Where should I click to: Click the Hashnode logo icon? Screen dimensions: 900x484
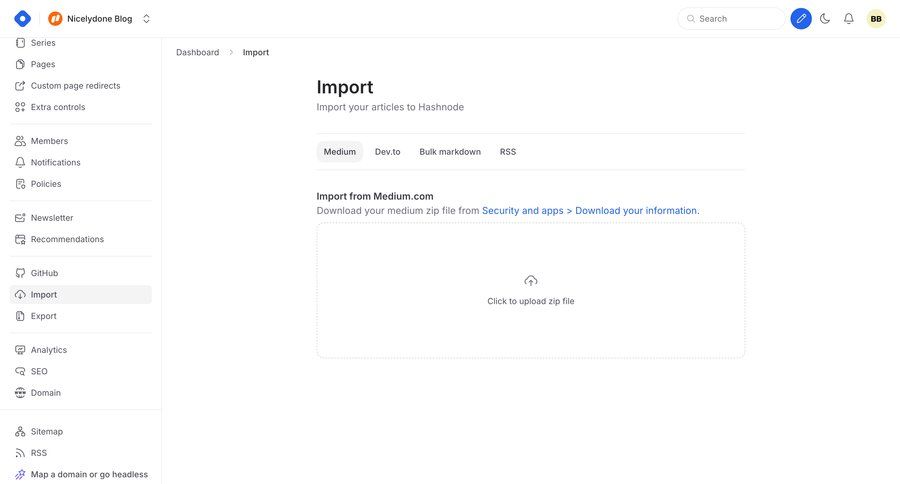[22, 18]
